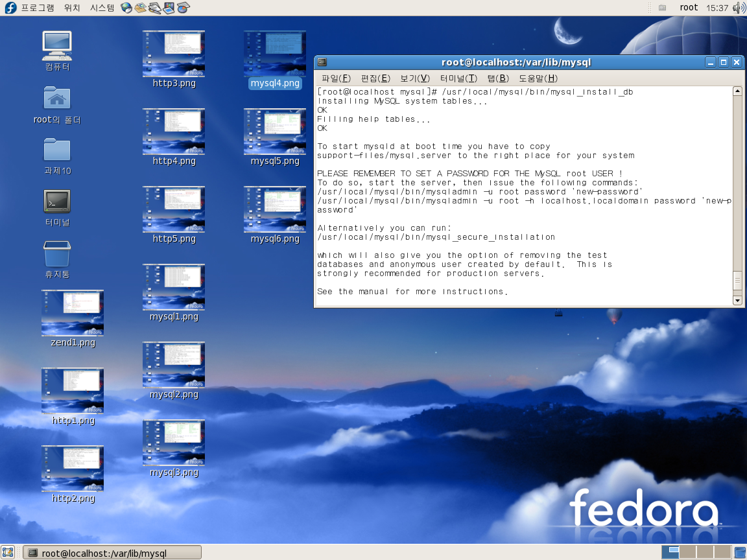Screen dimensions: 747x560
Task: Open the email client launcher icon
Action: click(140, 8)
